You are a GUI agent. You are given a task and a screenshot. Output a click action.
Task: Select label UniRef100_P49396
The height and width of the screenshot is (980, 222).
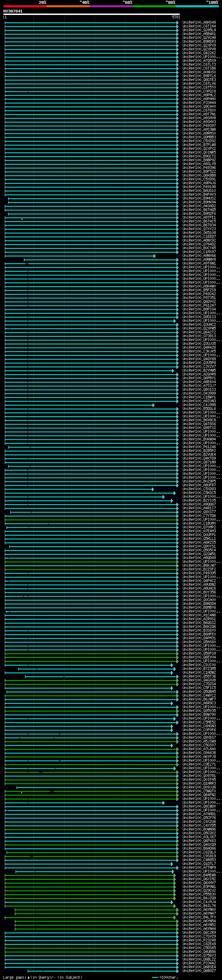[199, 168]
